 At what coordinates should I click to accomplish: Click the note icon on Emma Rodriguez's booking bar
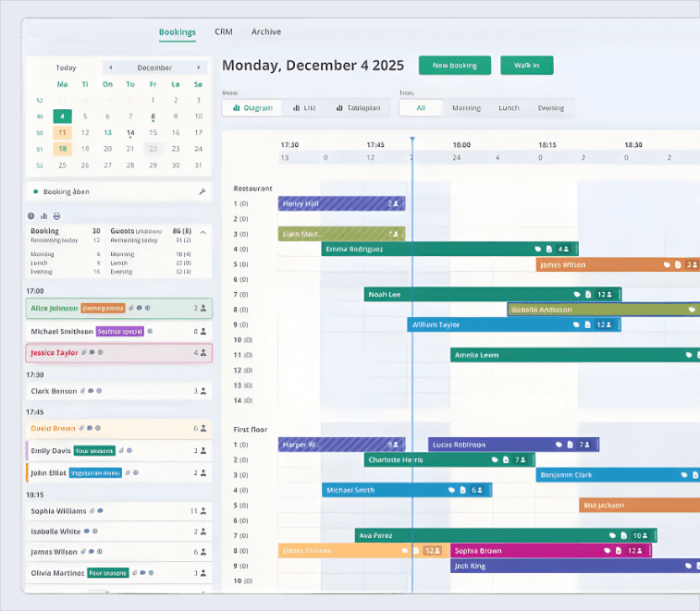click(x=548, y=249)
